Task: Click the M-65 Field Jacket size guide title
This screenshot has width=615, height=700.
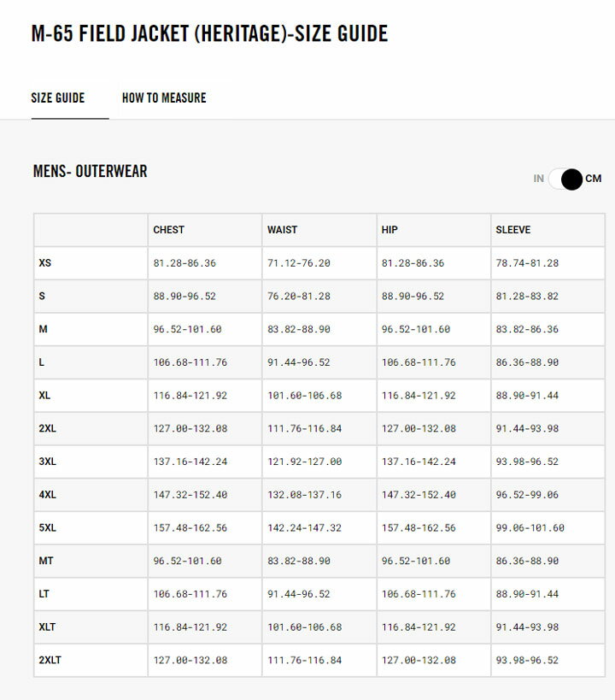Action: point(209,34)
